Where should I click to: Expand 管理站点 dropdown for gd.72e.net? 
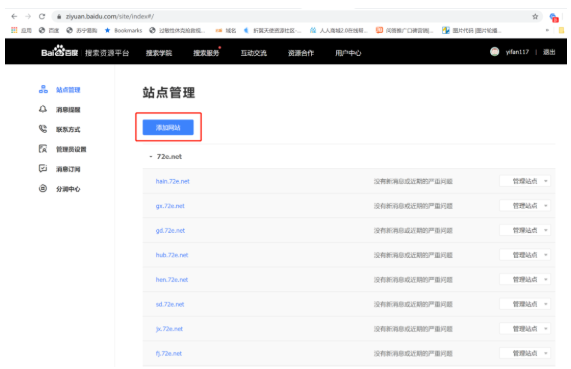point(525,230)
